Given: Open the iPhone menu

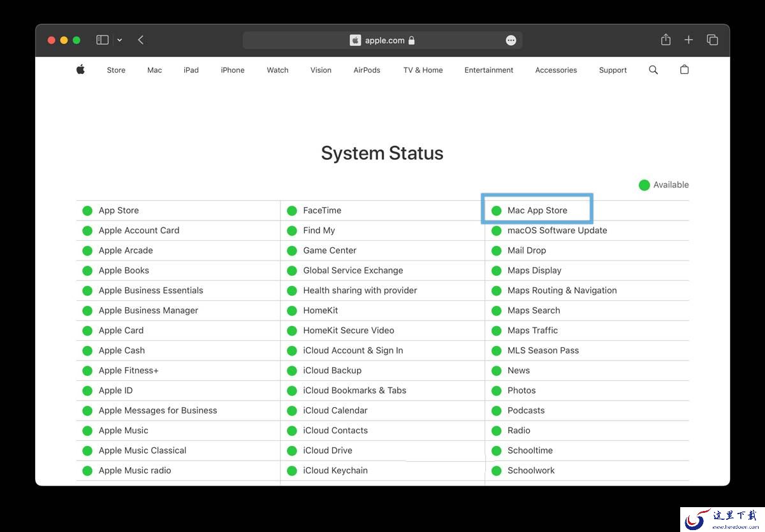Looking at the screenshot, I should pos(233,70).
